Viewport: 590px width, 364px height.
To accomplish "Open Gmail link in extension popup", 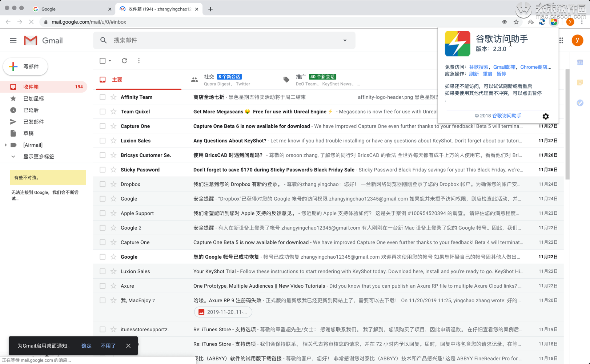I will click(504, 67).
